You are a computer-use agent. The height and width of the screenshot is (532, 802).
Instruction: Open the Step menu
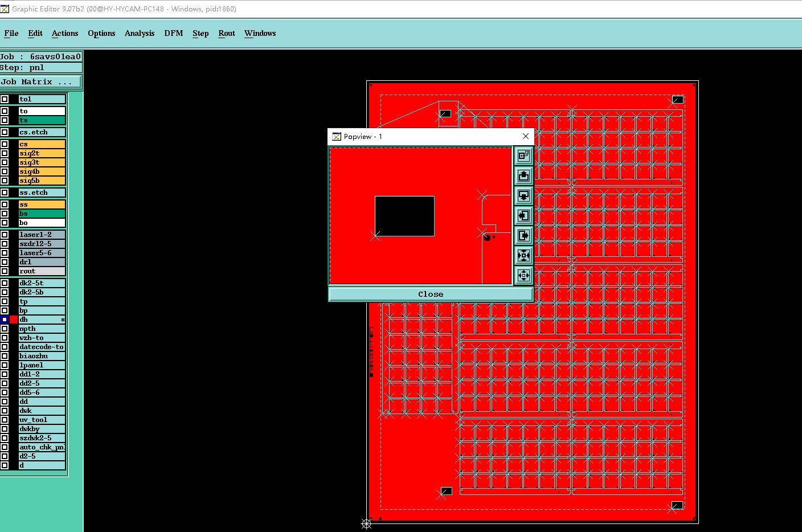(200, 33)
